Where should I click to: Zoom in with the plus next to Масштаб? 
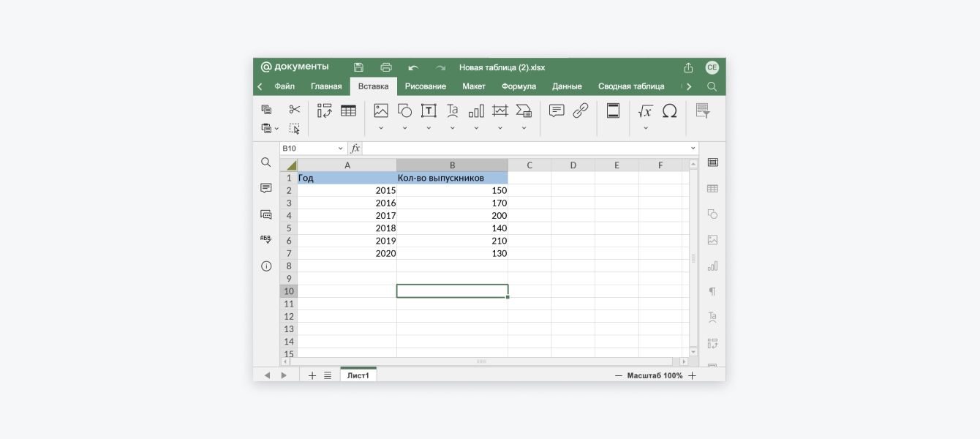(x=692, y=375)
